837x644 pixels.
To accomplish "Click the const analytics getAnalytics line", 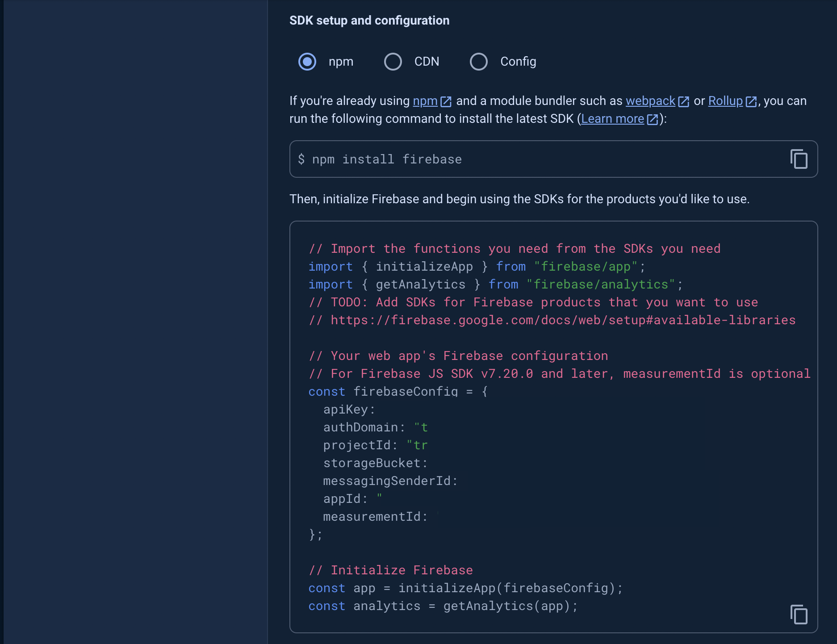I will point(443,606).
